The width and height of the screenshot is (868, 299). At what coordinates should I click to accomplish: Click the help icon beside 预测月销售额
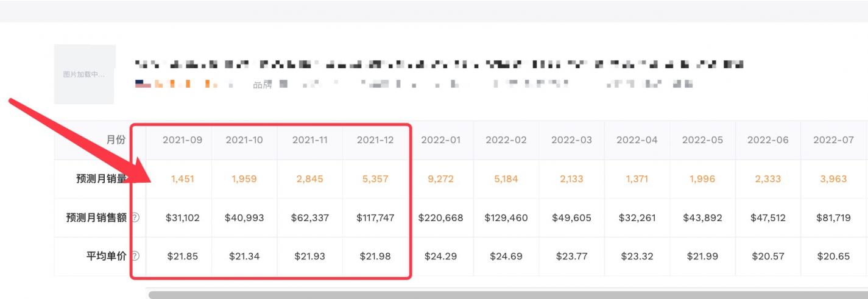coord(135,217)
